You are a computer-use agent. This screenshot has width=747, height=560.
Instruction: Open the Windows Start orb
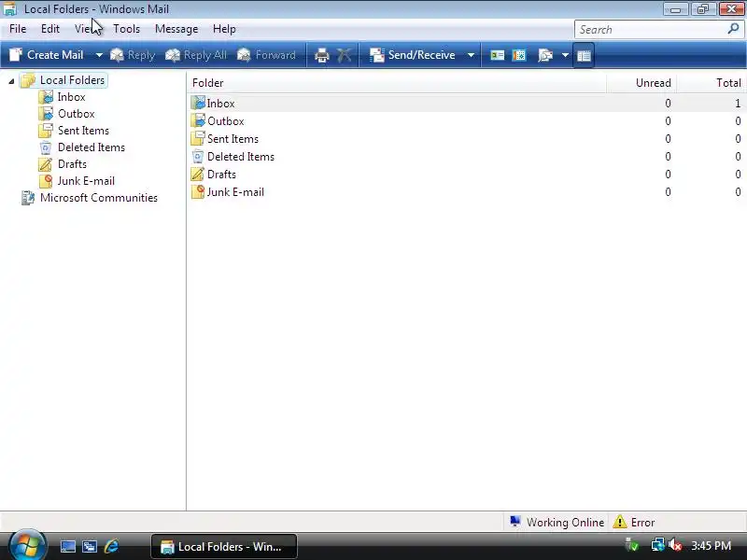(x=27, y=546)
